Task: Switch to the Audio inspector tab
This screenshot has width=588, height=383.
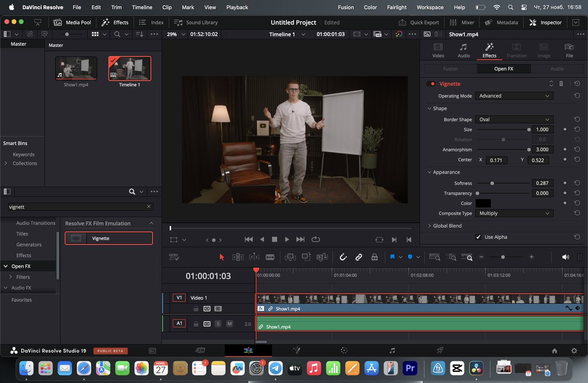Action: pos(463,50)
